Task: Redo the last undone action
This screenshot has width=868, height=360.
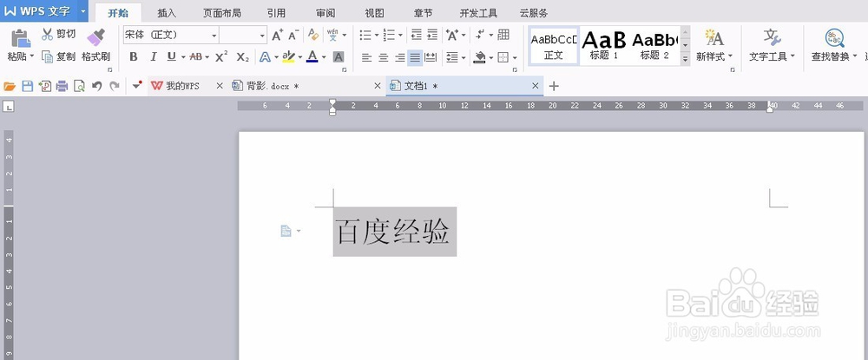Action: pos(114,86)
